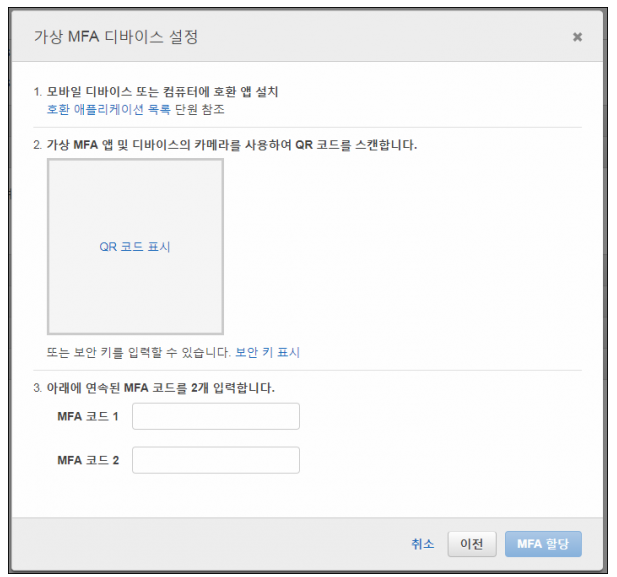Focus the MFA 코드 1 input field

pyautogui.click(x=216, y=416)
